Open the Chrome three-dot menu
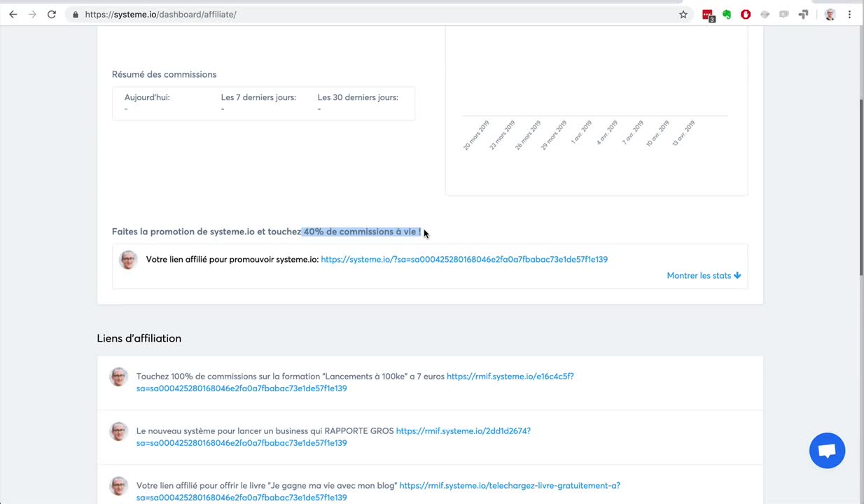 click(849, 14)
